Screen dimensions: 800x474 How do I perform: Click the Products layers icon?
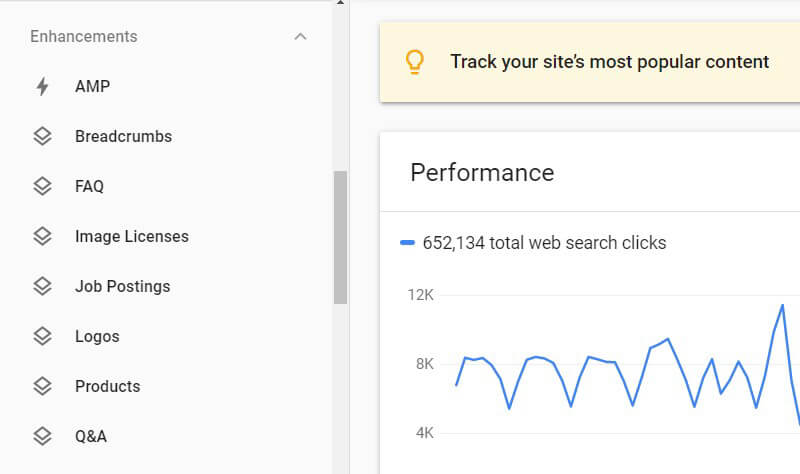point(42,387)
